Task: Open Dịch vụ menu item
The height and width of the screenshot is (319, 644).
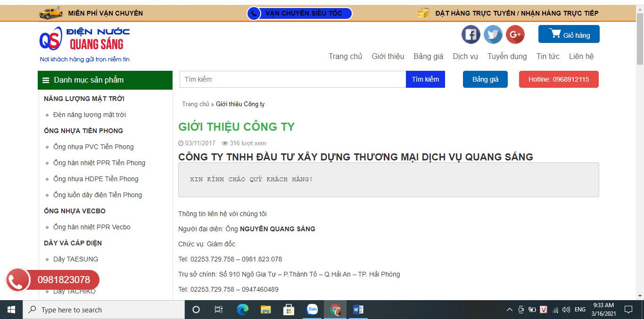Action: 465,57
